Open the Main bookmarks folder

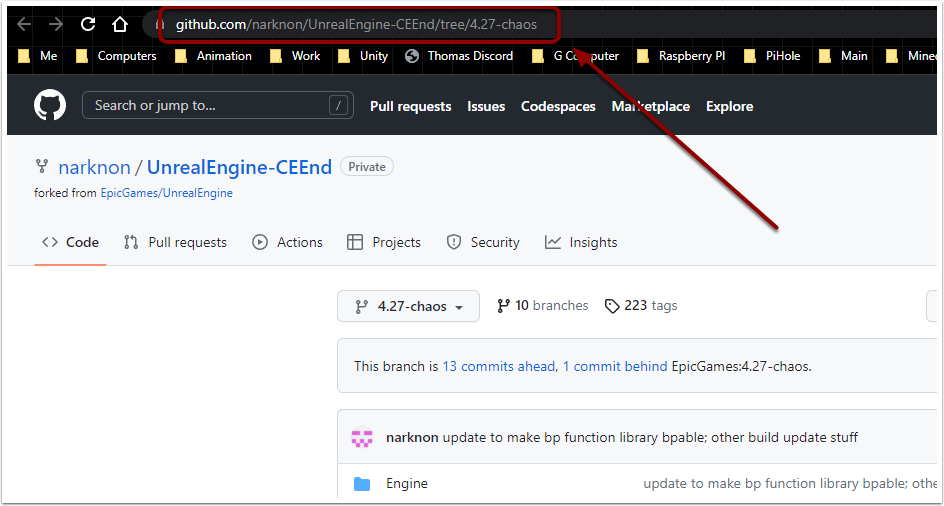point(843,56)
